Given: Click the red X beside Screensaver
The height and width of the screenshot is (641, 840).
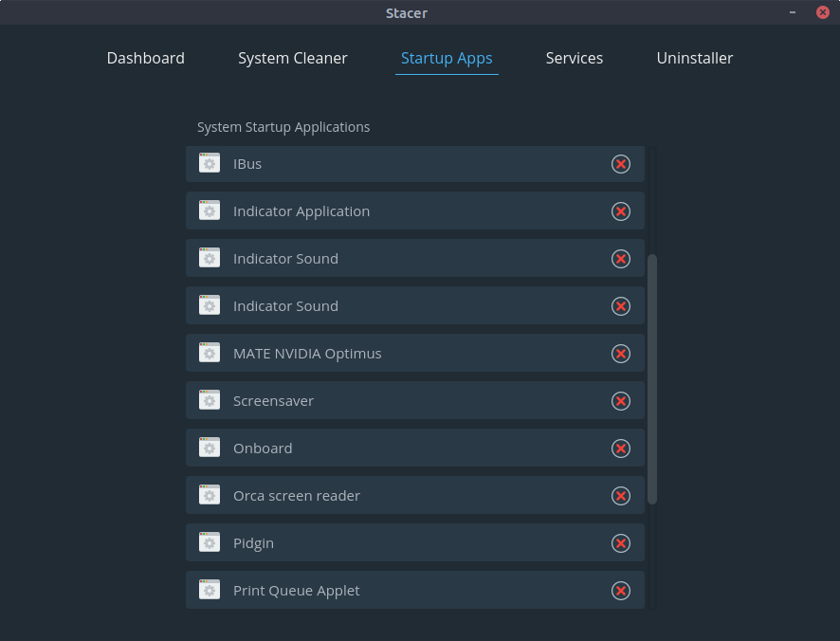Looking at the screenshot, I should pos(620,401).
